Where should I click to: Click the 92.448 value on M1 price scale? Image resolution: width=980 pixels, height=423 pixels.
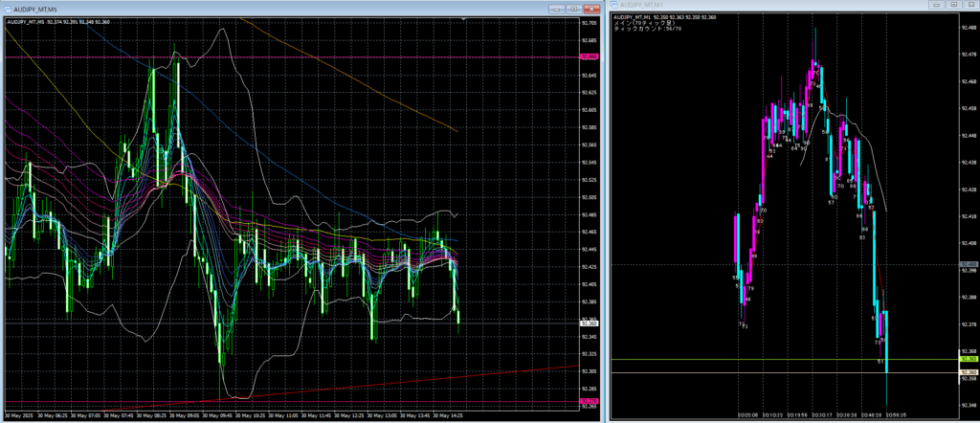coord(969,136)
